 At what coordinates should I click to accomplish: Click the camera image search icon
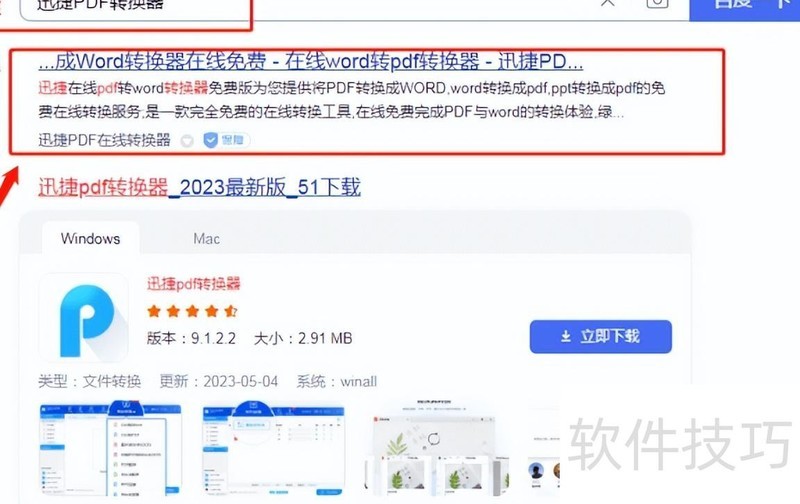click(x=657, y=3)
